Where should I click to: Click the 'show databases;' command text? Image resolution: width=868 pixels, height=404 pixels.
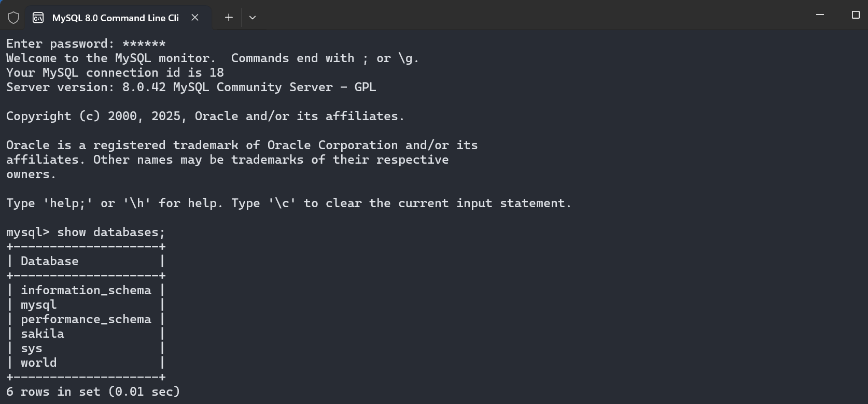110,233
